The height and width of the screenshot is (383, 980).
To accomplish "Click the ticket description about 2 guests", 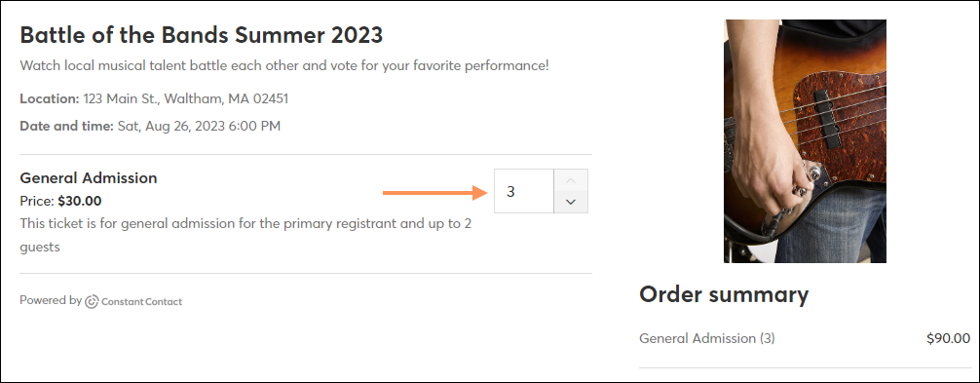I will click(245, 235).
